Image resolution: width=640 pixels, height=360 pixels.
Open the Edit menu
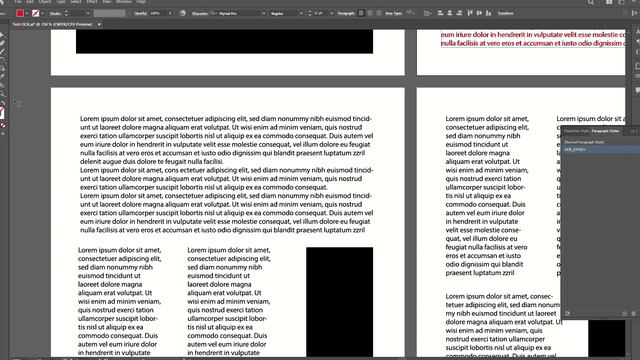coord(30,2)
